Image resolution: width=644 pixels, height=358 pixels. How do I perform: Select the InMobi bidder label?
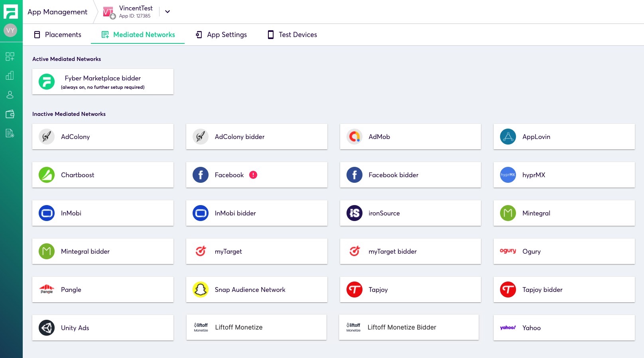235,213
